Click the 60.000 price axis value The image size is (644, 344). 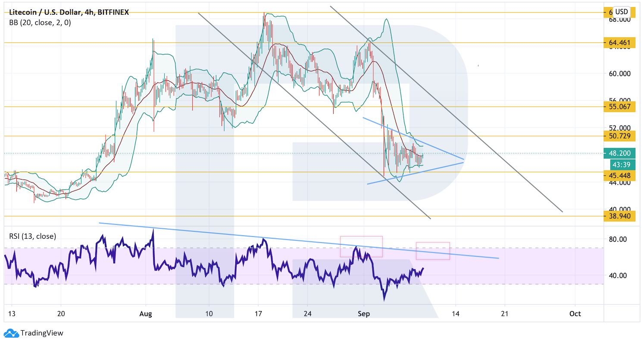point(619,73)
